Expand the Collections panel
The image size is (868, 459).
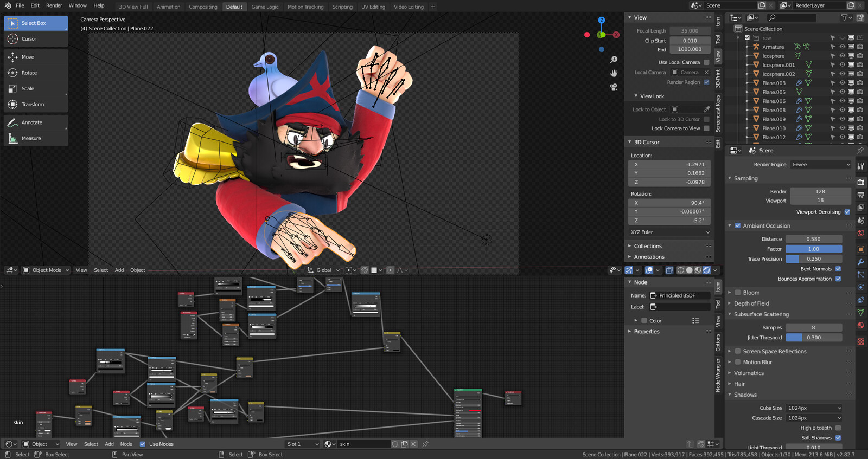[x=648, y=246]
